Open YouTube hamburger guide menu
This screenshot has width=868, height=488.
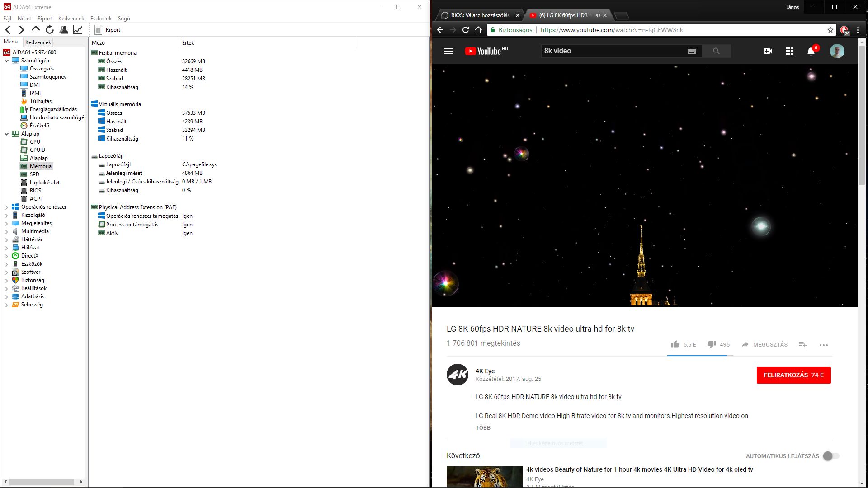point(448,51)
